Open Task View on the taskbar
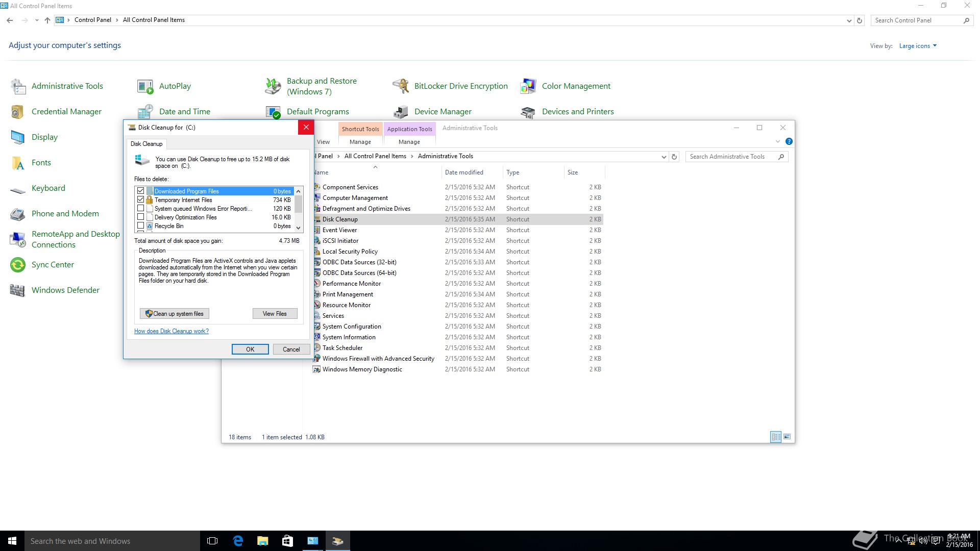980x551 pixels. pyautogui.click(x=213, y=541)
